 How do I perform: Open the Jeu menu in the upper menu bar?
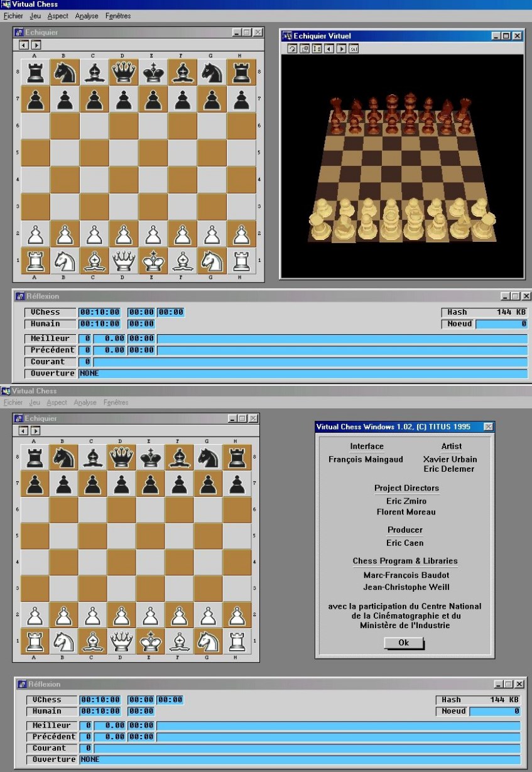click(x=35, y=16)
